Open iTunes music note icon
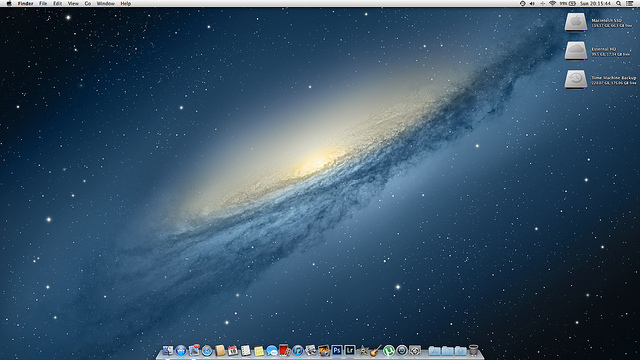The height and width of the screenshot is (360, 640). 298,351
